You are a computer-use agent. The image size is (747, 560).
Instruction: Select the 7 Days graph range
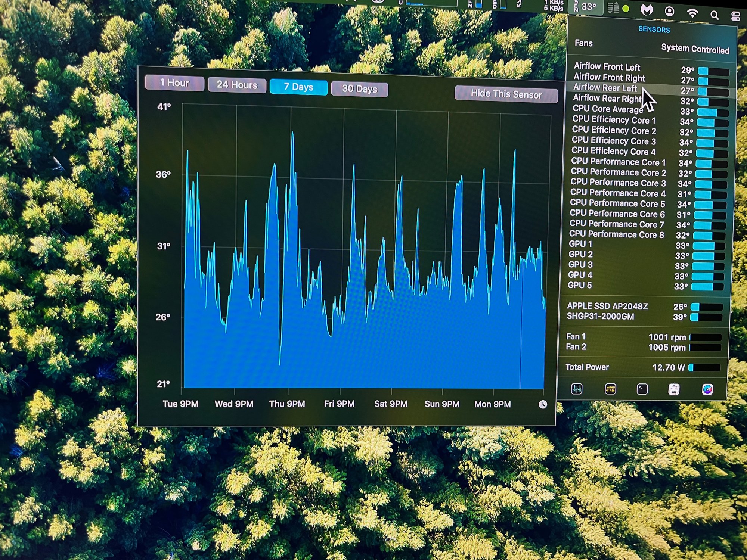[x=298, y=87]
